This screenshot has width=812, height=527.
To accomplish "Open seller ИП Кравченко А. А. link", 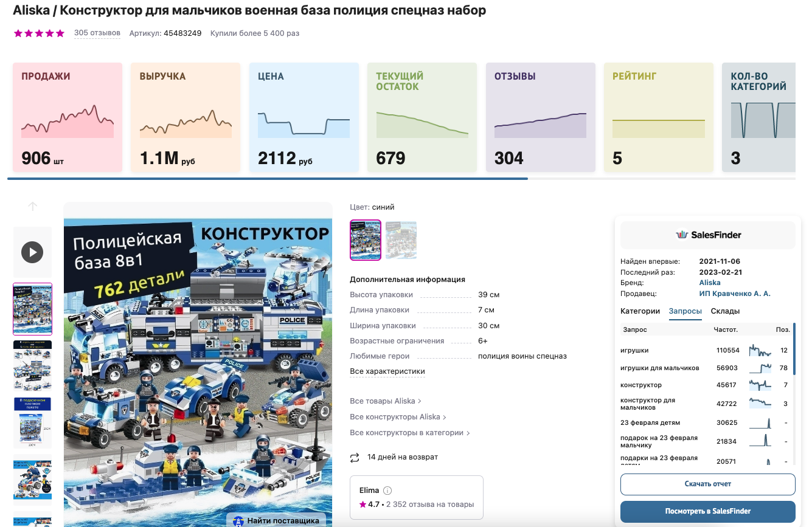I will click(735, 294).
